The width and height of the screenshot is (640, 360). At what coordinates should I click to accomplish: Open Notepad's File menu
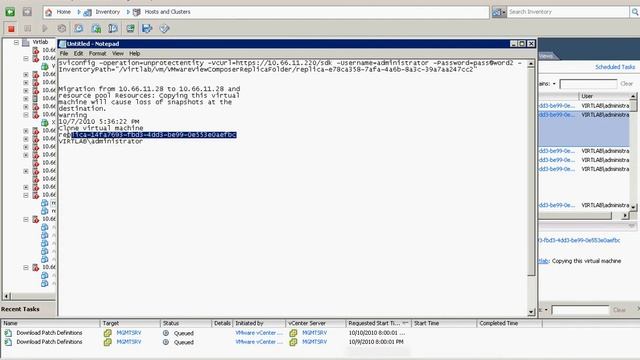tap(64, 53)
